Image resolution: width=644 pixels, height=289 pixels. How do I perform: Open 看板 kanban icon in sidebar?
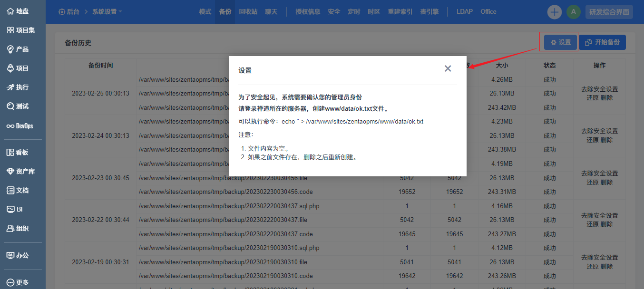[x=10, y=153]
